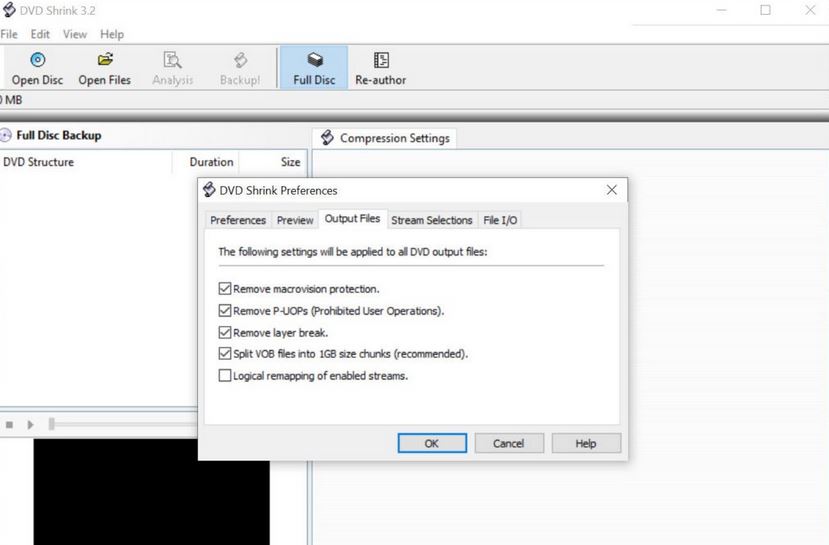Open the Help menu
Screen dimensions: 829x545
(x=112, y=34)
